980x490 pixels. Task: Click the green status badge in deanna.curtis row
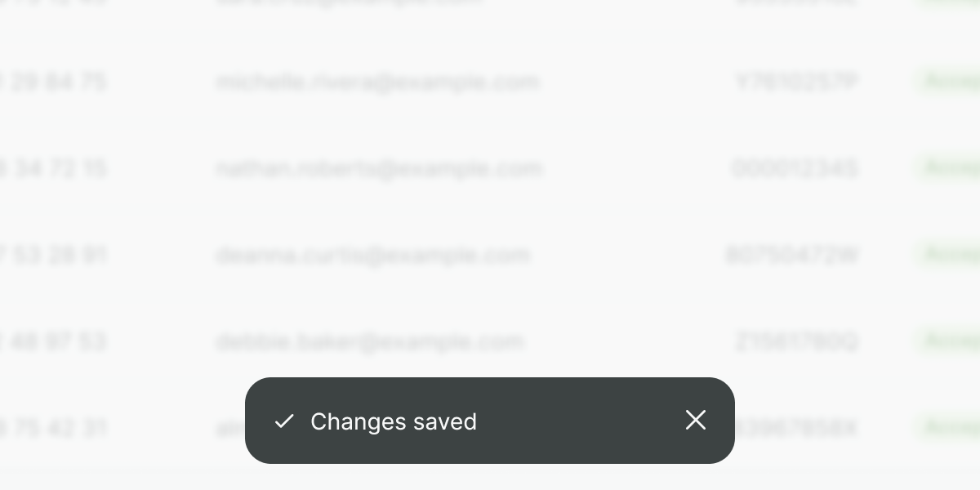point(947,254)
